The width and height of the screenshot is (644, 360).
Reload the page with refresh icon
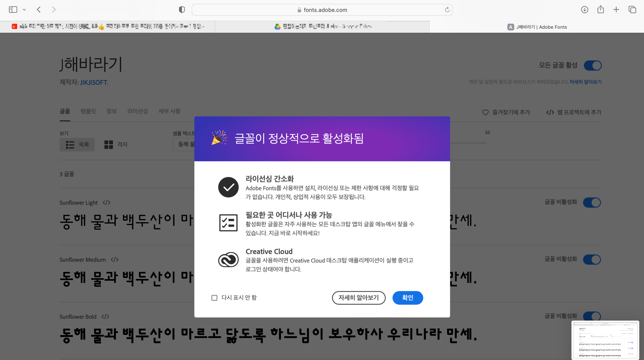pos(447,10)
